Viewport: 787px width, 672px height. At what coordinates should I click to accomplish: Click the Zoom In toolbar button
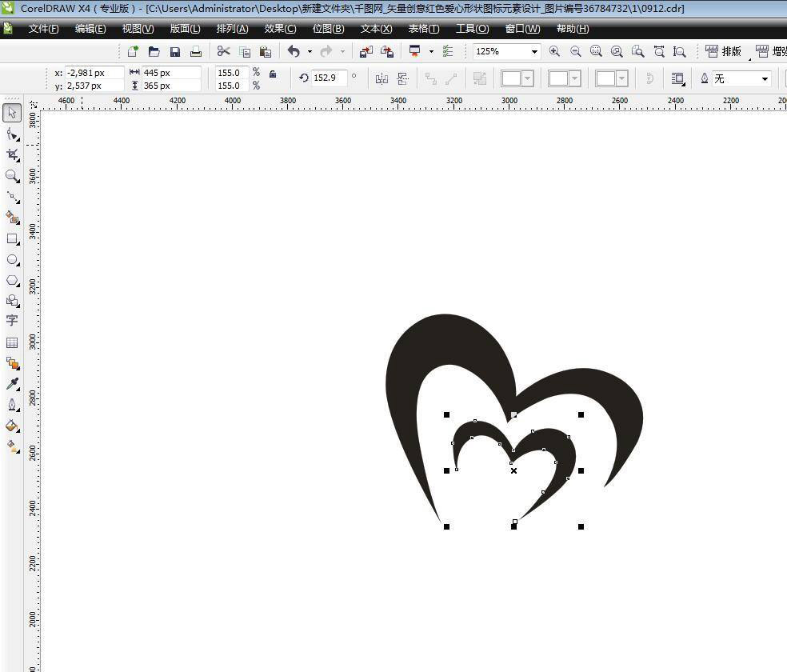coord(554,51)
